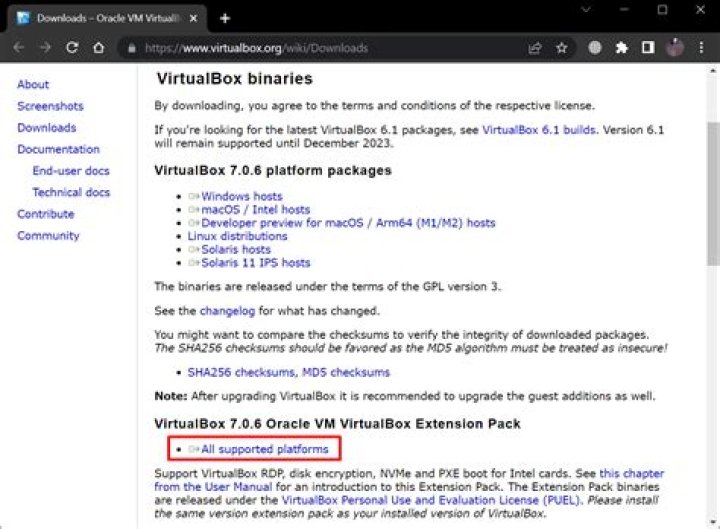Open the Chrome three-dot menu
The width and height of the screenshot is (720, 529).
click(x=701, y=48)
